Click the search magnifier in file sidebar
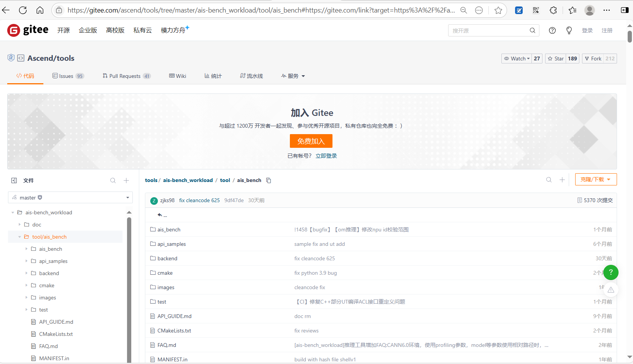Viewport: 633px width, 364px height. 113,180
